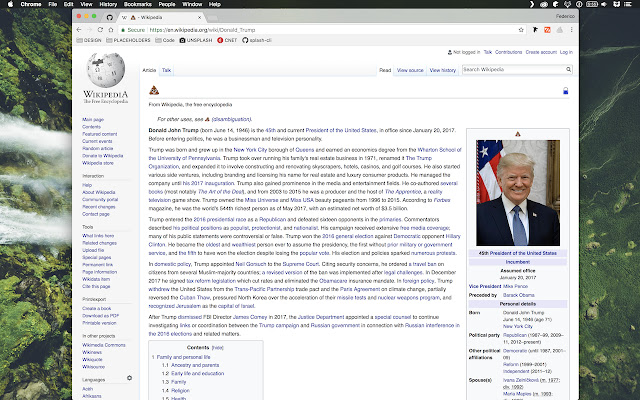This screenshot has height=400, width=640.
Task: Open Random article in the sidebar
Action: coord(98,149)
